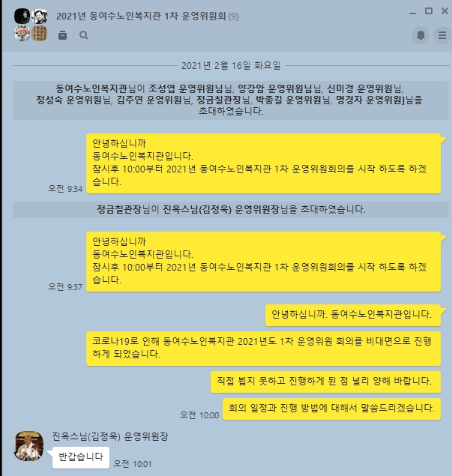The image size is (452, 476).
Task: Click the 정금칠관장 invited 진옥스님 notice
Action: (x=231, y=210)
